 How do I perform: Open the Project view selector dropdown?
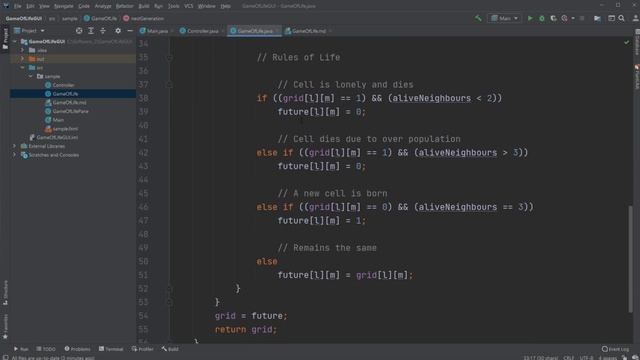tap(29, 31)
